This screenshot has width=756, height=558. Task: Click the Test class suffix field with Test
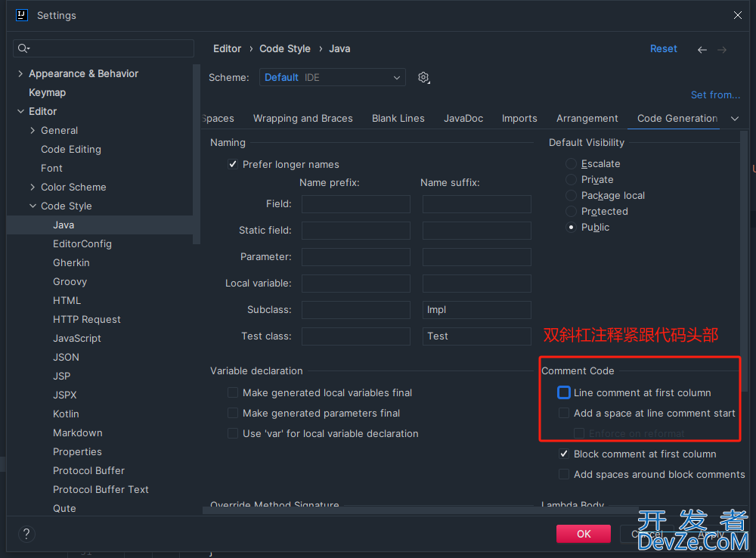(477, 336)
